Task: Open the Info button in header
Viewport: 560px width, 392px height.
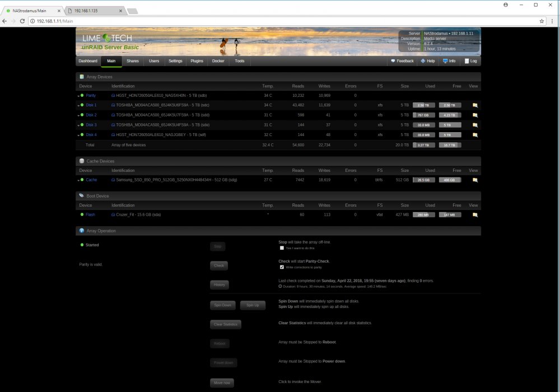Action: coord(449,61)
